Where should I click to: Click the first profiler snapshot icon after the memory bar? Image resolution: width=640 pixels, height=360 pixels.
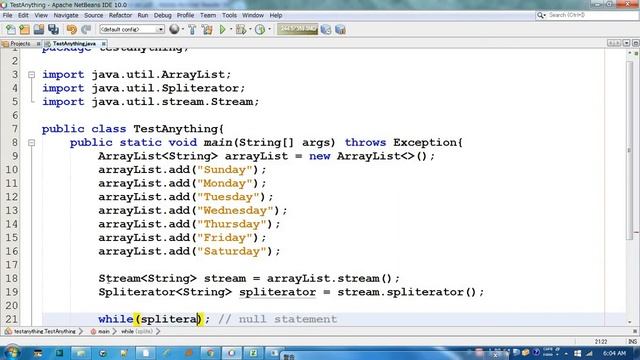326,29
